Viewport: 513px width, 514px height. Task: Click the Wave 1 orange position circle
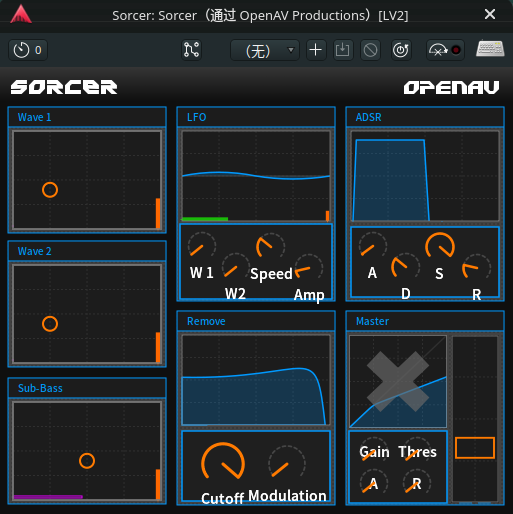50,190
